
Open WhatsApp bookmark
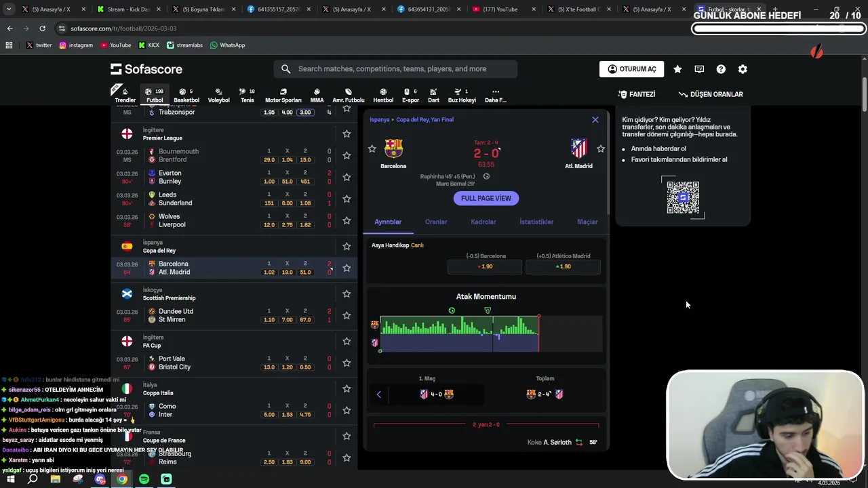228,45
